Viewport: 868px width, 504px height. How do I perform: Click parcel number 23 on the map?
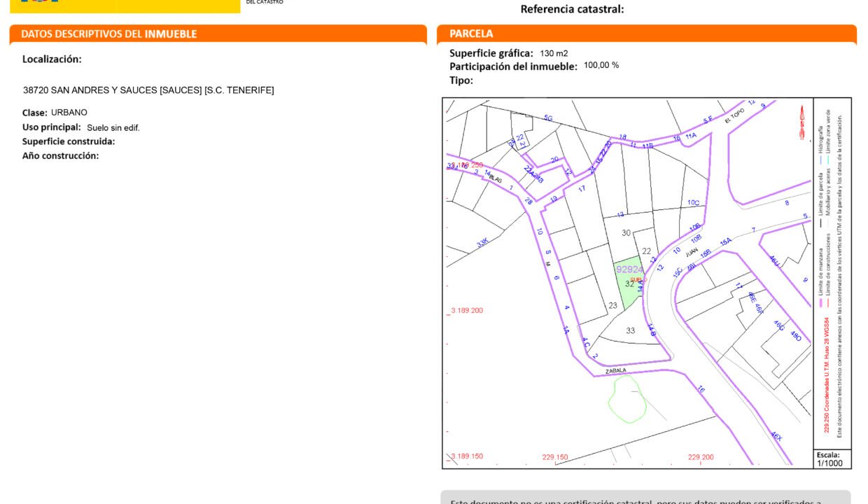[x=613, y=305]
